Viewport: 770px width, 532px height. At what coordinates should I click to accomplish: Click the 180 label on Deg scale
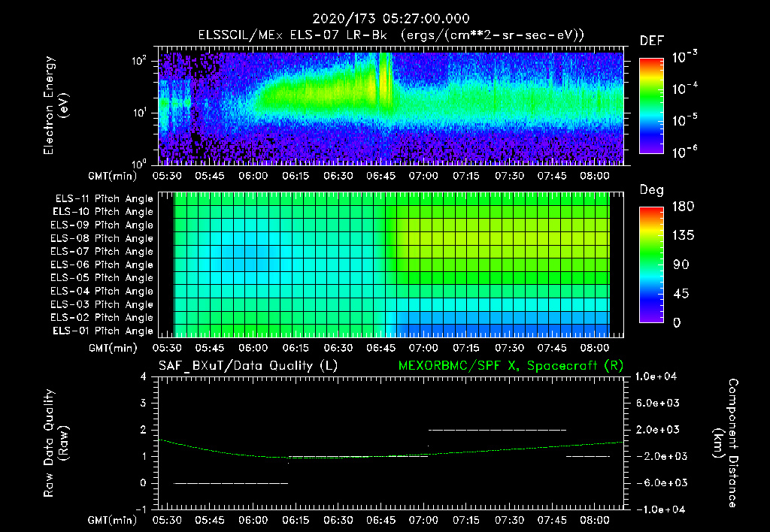tap(683, 207)
